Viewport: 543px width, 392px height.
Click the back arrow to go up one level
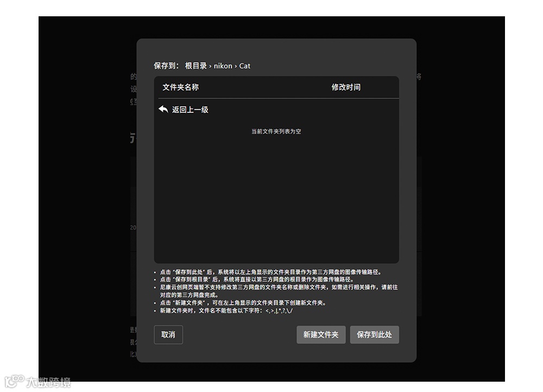(162, 109)
